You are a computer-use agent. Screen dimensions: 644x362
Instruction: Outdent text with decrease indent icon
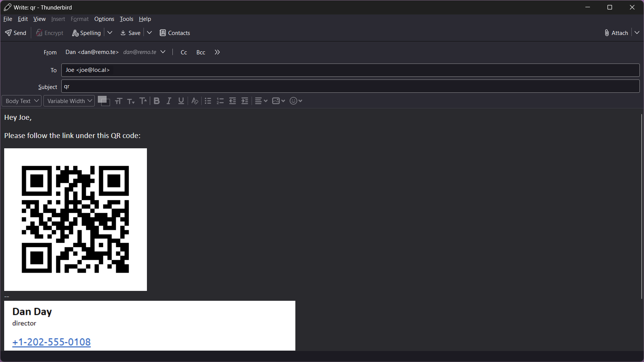pyautogui.click(x=233, y=101)
